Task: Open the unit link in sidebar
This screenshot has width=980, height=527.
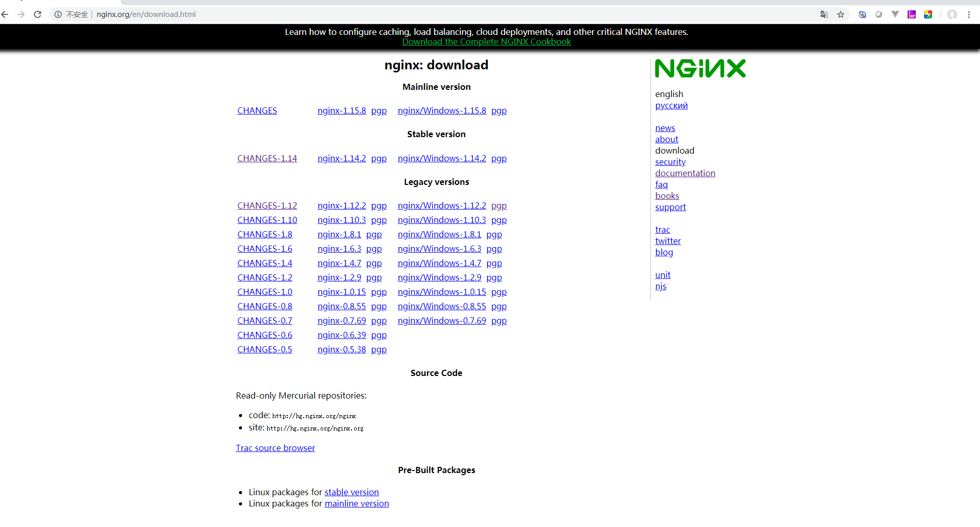Action: coord(663,275)
